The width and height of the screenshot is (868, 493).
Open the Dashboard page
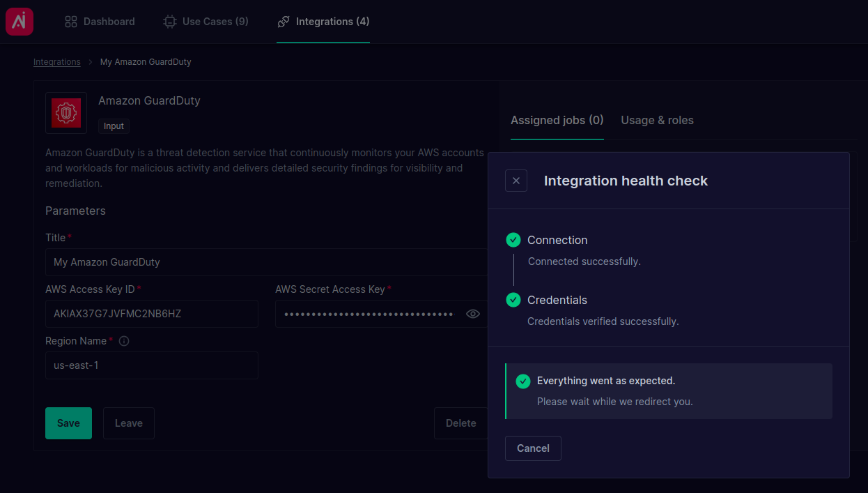pyautogui.click(x=100, y=22)
